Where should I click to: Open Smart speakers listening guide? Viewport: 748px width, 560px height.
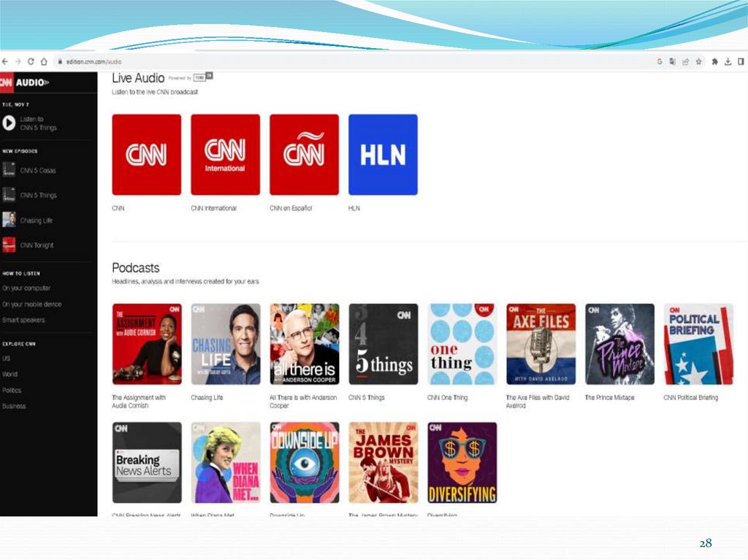tap(23, 320)
